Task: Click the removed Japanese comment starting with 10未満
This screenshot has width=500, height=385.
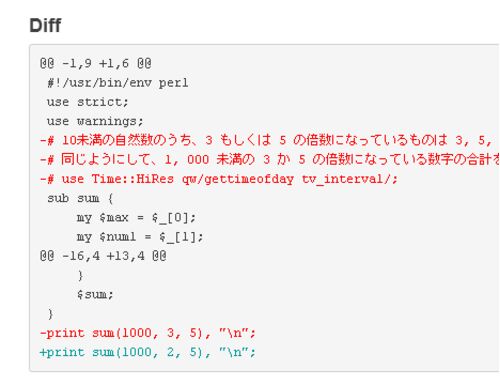Action: (x=269, y=140)
